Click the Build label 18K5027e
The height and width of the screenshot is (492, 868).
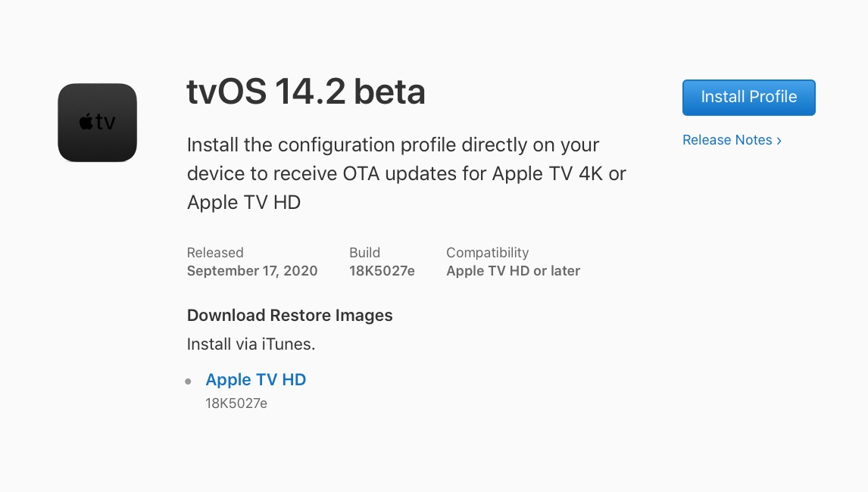coord(382,270)
